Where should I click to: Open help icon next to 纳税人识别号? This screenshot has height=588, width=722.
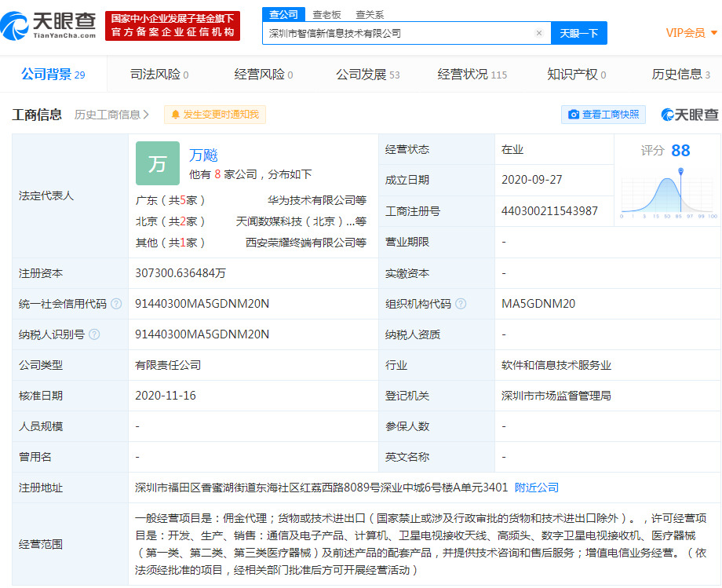pyautogui.click(x=94, y=334)
